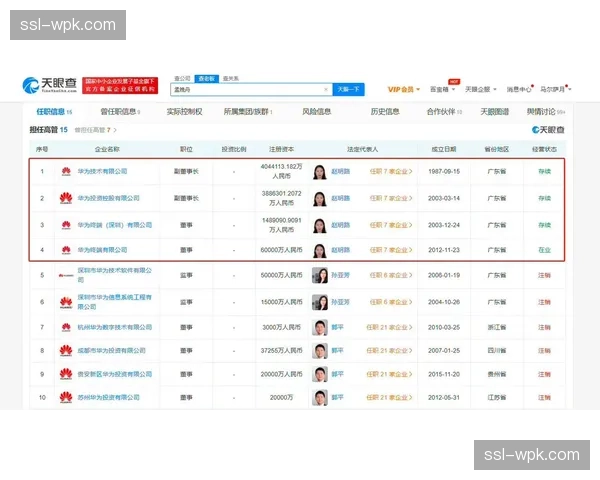Image resolution: width=600 pixels, height=480 pixels.
Task: Open the 天眼企服 dropdown menu
Action: tap(481, 89)
